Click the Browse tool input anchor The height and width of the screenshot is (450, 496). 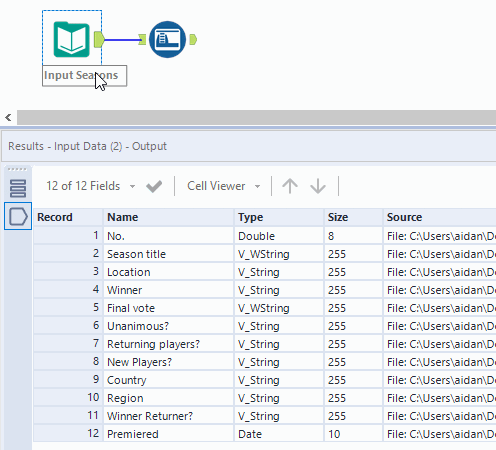tap(142, 40)
